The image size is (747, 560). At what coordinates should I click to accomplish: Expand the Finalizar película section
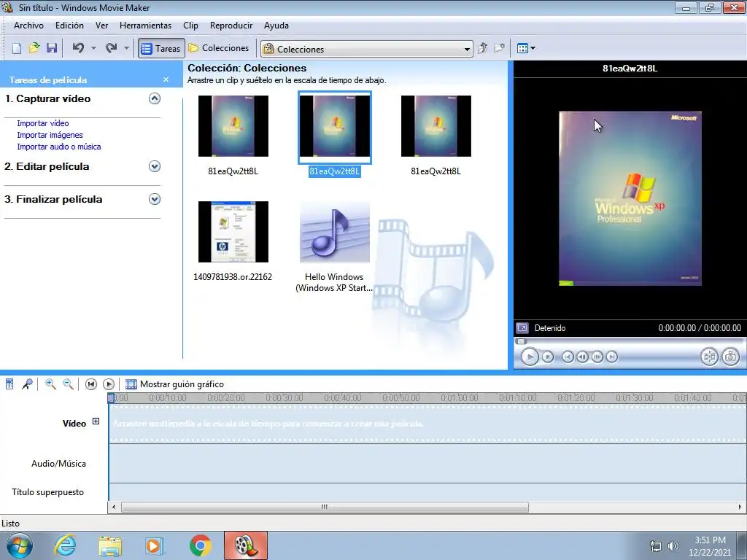(155, 199)
